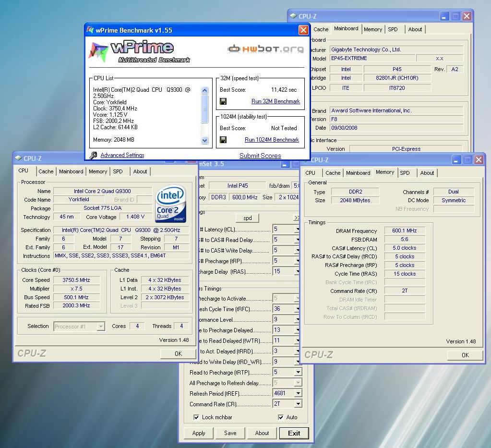Click the CPU-Z title icon in mainboard window
Screen dimensions: 491x448
coord(293,16)
